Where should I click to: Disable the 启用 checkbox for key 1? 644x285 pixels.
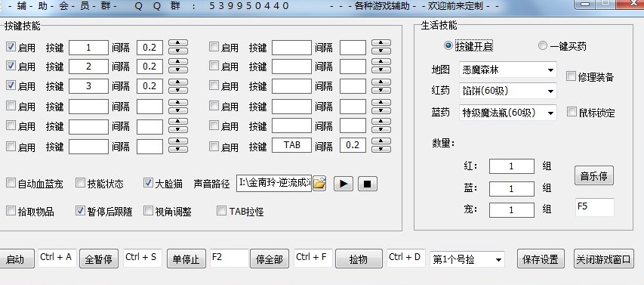(x=11, y=46)
